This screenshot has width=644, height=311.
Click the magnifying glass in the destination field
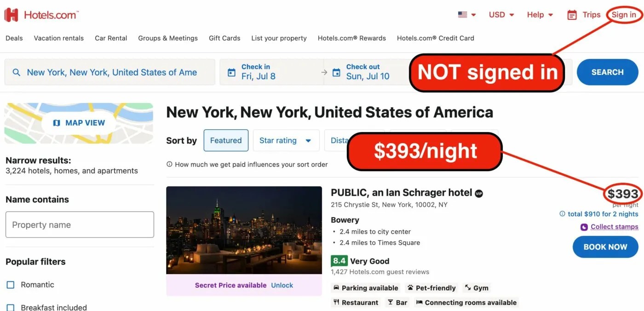pyautogui.click(x=17, y=72)
